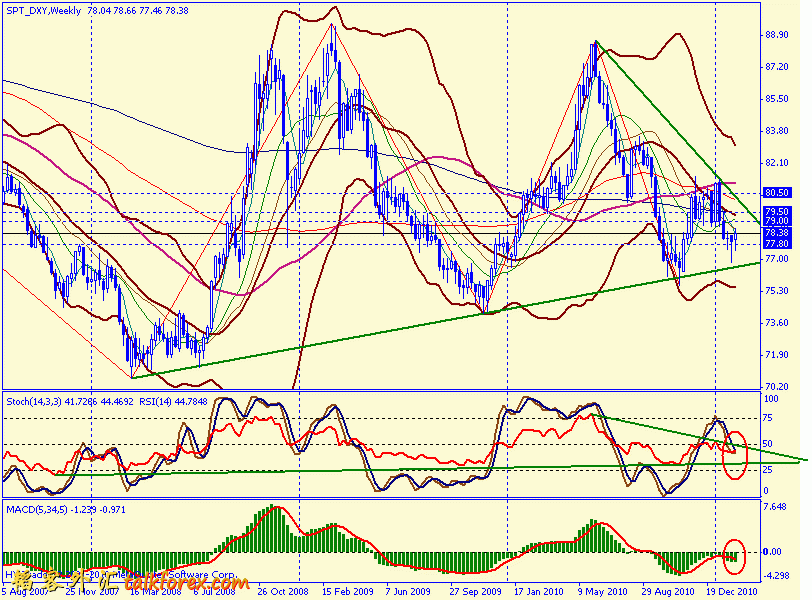Click the current price 78.38 label

777,233
